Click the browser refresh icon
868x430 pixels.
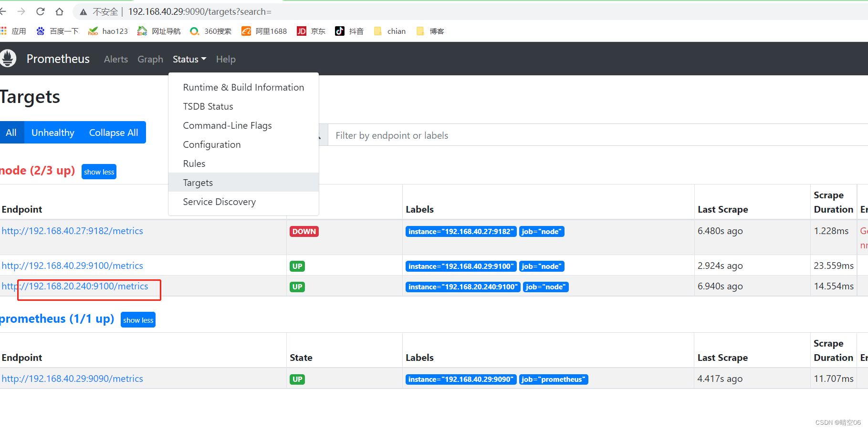[40, 11]
